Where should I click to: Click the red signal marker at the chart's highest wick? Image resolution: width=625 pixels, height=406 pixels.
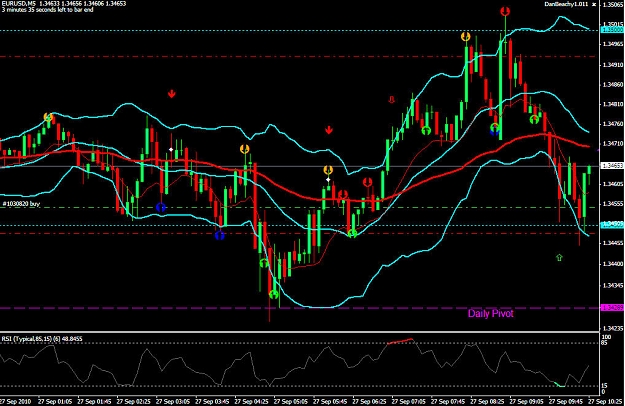(505, 11)
